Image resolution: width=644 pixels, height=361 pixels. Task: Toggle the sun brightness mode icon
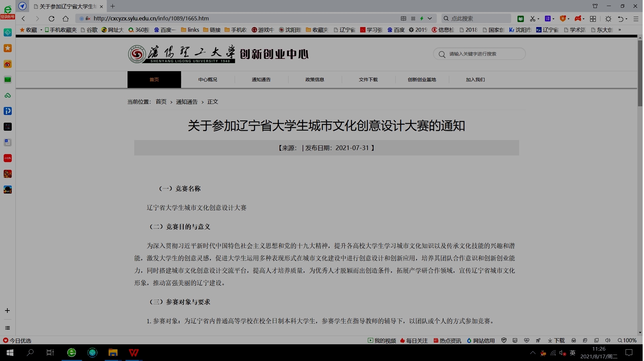[608, 19]
